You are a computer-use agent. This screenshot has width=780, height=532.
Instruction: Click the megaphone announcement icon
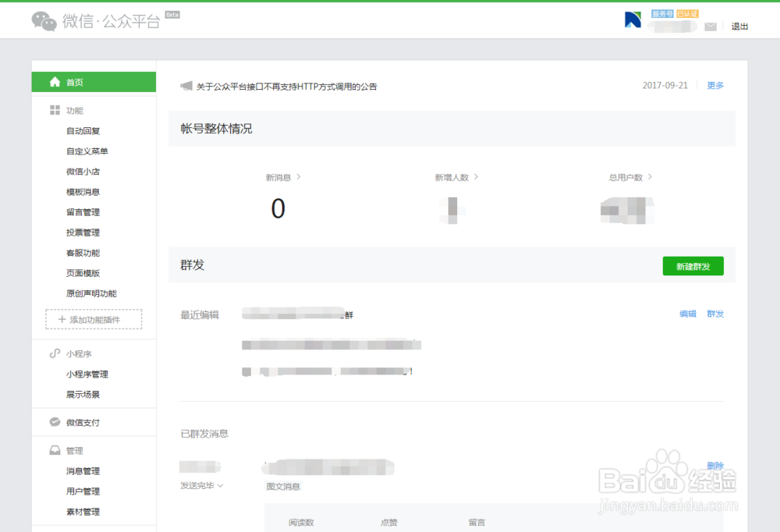(185, 86)
